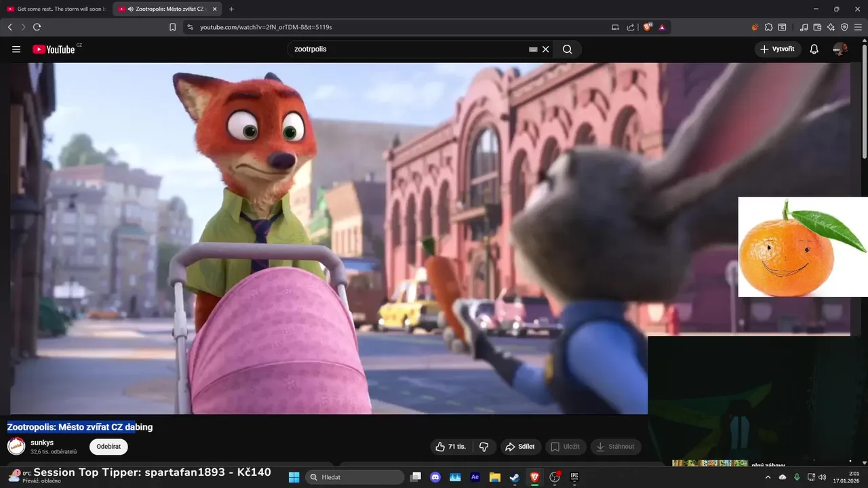Viewport: 868px width, 488px height.
Task: Go back in browser history
Action: pyautogui.click(x=9, y=27)
